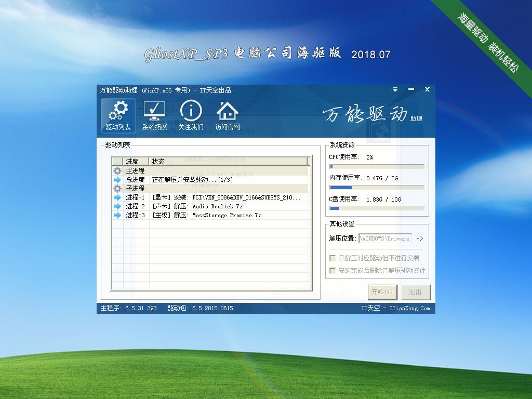Click the gear icon beside 子进程
Viewport: 532px width, 399px height.
click(x=118, y=188)
